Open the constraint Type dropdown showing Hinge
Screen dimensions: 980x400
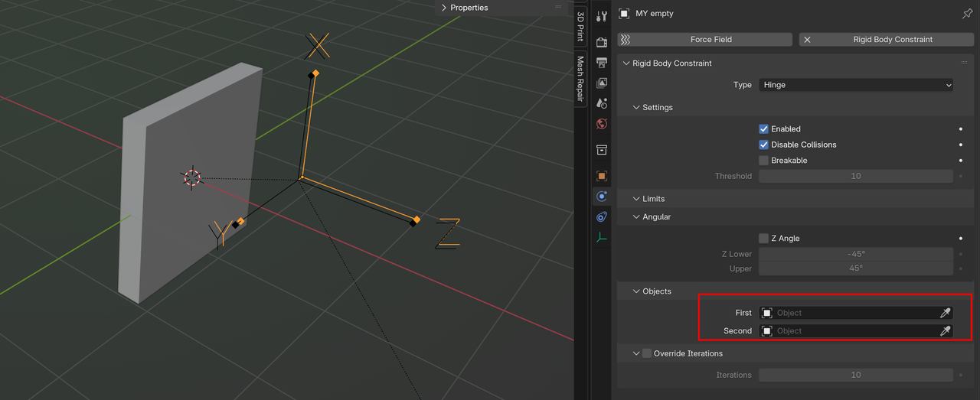pos(856,85)
